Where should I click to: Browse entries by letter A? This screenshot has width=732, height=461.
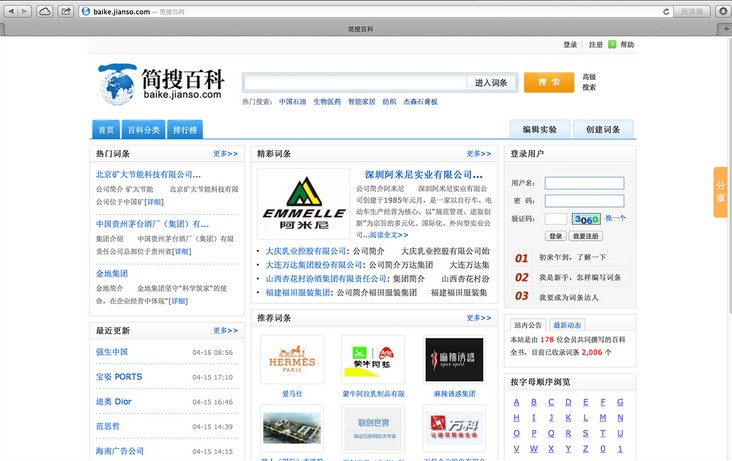[516, 402]
